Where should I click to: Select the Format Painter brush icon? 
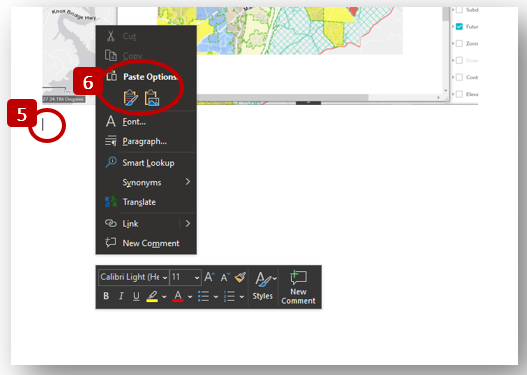click(x=240, y=277)
